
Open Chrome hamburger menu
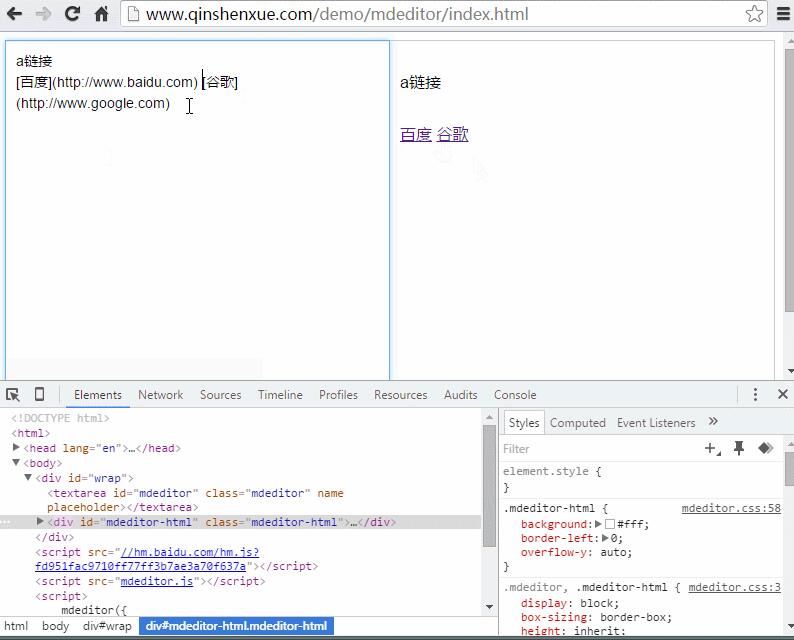point(781,14)
